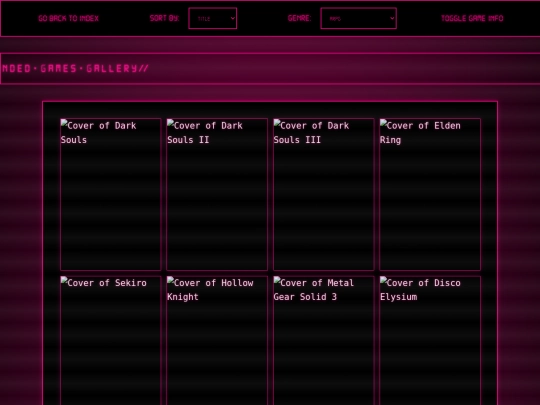Toggle game info display

tap(472, 18)
